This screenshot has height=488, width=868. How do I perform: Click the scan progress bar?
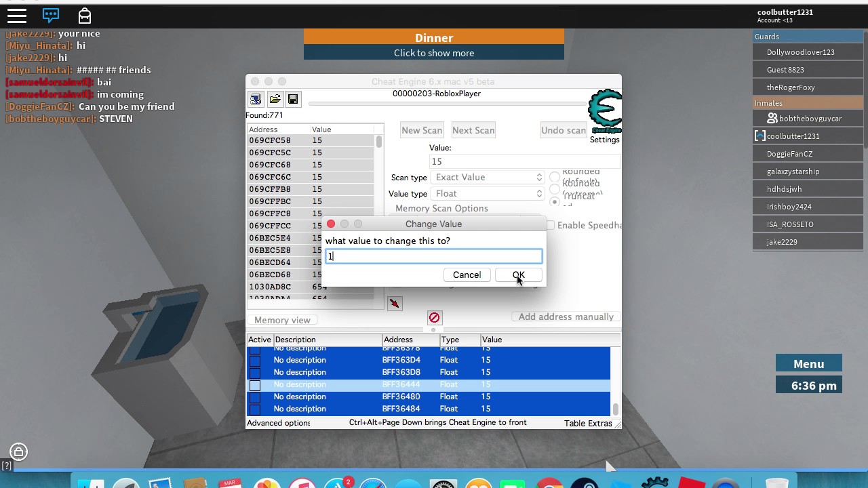448,104
